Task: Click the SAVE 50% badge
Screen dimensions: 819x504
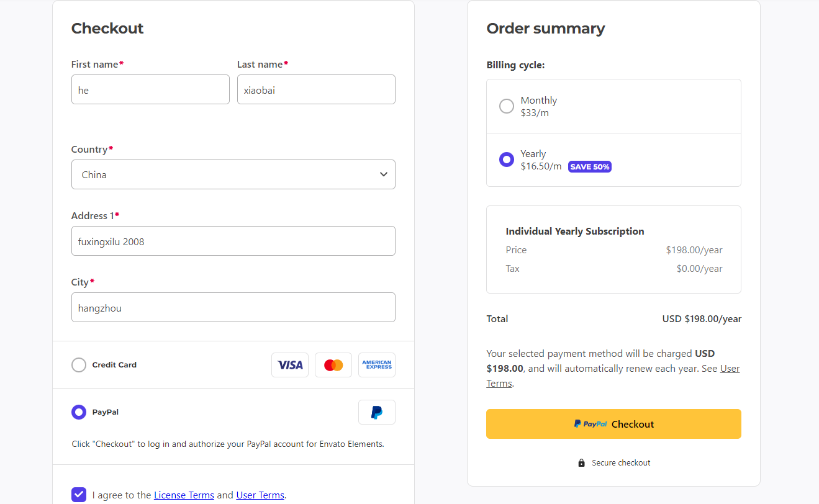Action: [x=590, y=167]
